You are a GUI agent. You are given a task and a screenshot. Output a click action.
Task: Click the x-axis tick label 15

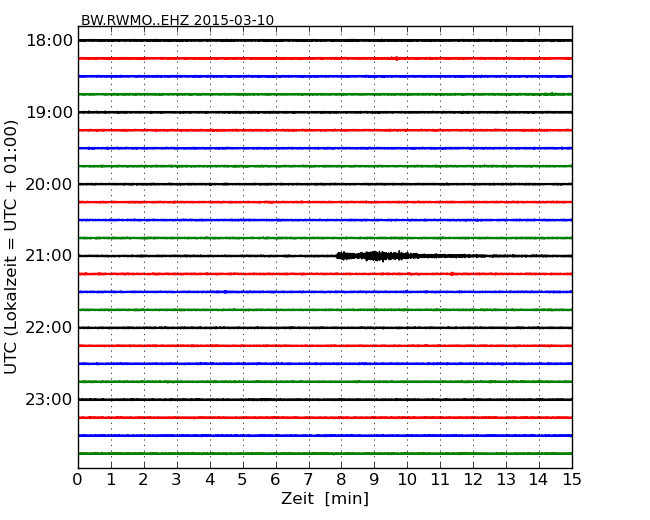point(572,480)
